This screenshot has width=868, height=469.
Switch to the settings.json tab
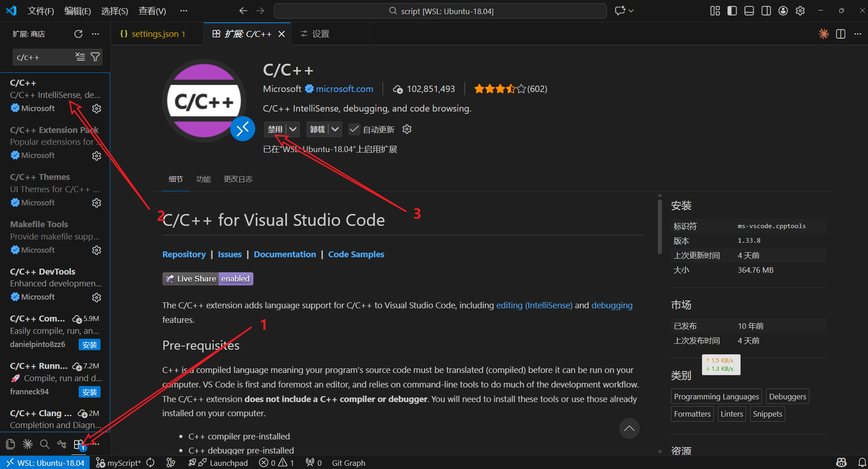click(157, 34)
